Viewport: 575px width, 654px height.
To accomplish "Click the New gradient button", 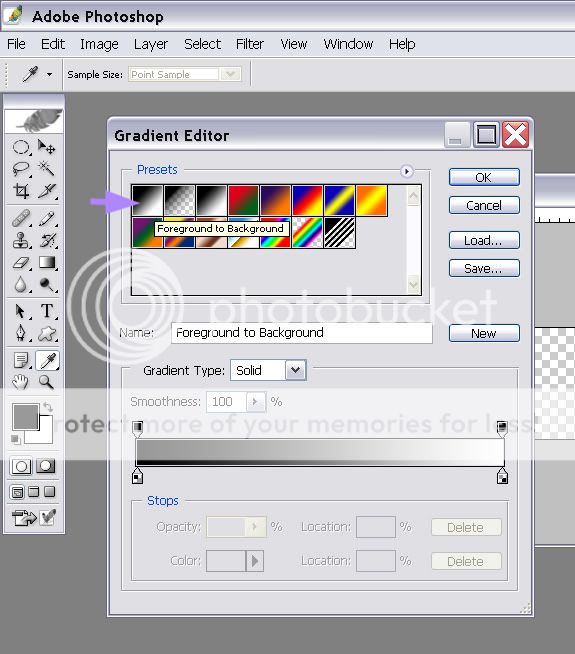I will [484, 333].
